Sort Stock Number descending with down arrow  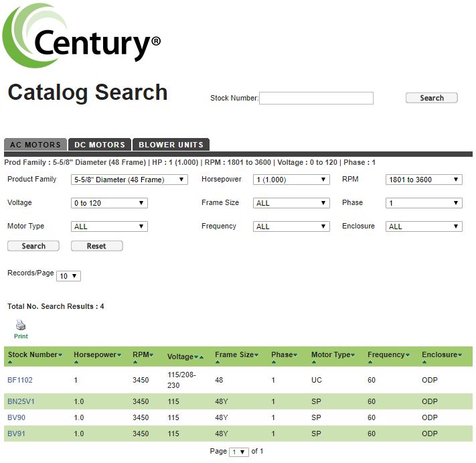pyautogui.click(x=60, y=355)
